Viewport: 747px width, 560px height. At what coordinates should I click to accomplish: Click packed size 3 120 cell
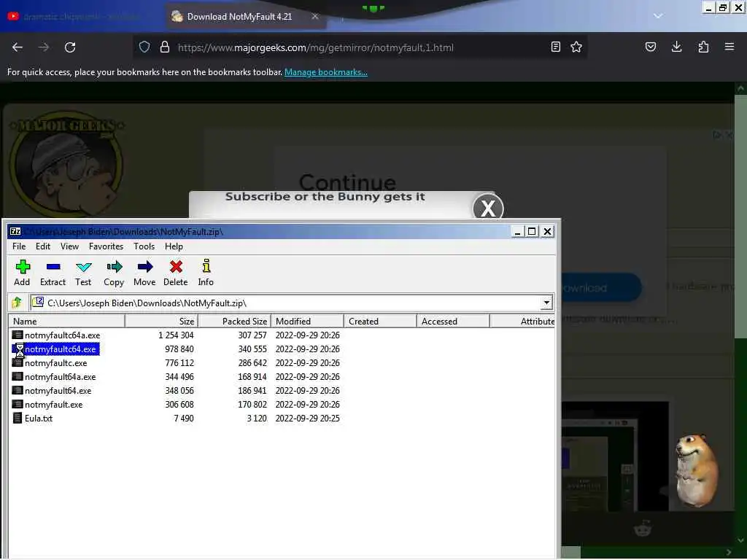(x=257, y=418)
